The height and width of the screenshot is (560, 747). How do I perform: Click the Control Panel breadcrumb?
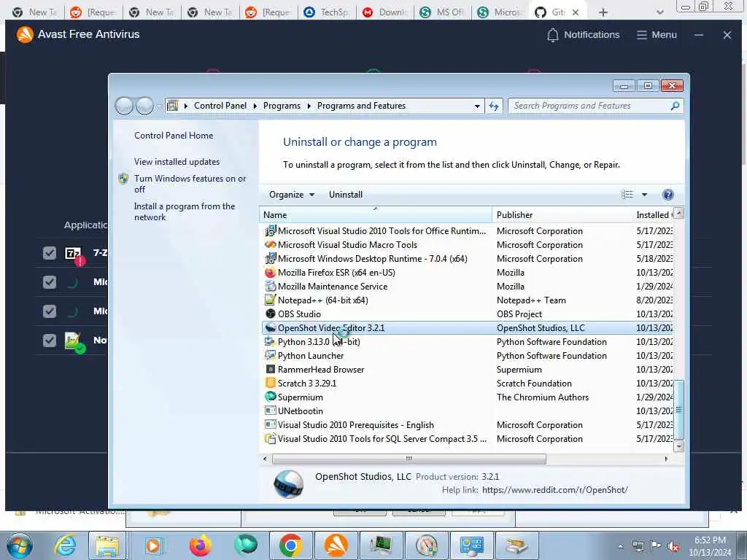(220, 106)
